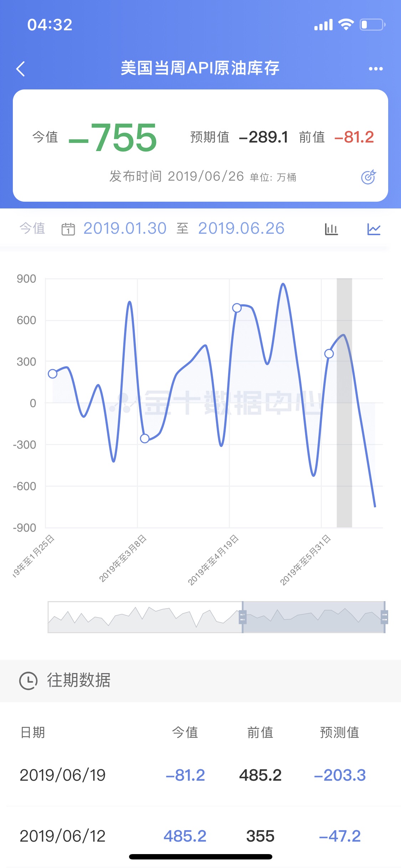Click right handle of range slider
Viewport: 401px width, 868px height.
coord(384,617)
